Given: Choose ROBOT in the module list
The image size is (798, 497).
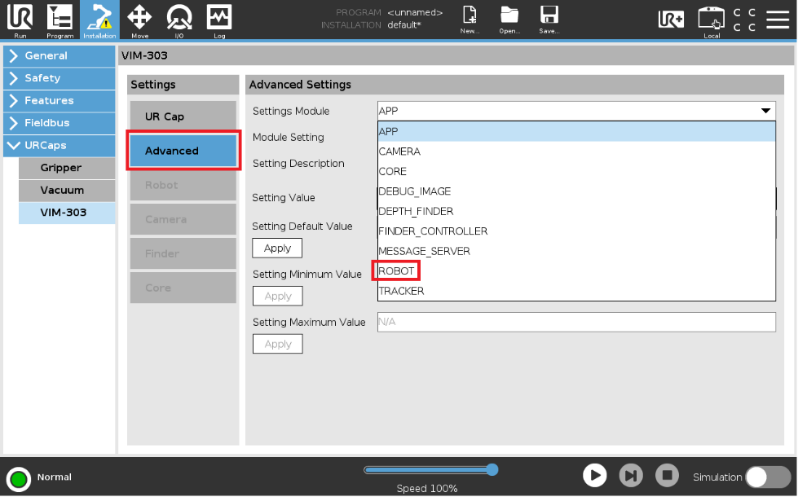Looking at the screenshot, I should [576, 271].
